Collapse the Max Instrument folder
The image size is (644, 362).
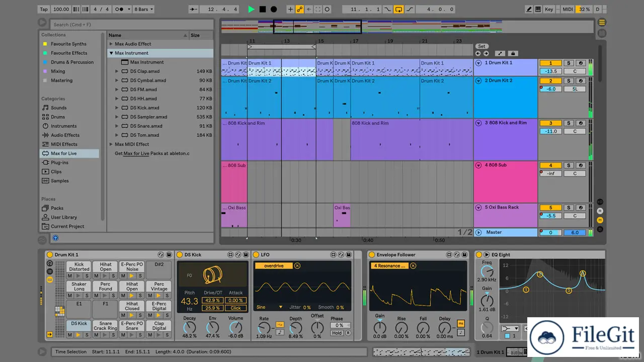pos(111,53)
